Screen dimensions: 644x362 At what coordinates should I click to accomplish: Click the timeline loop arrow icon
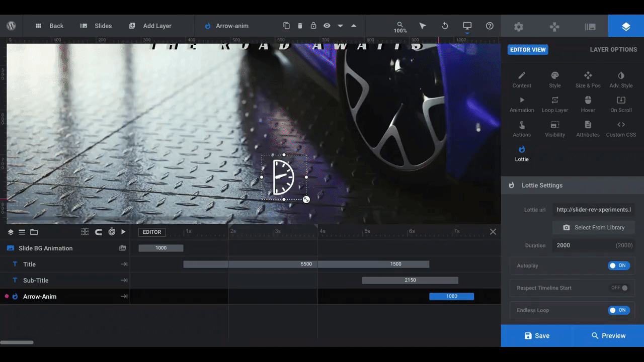pos(99,232)
